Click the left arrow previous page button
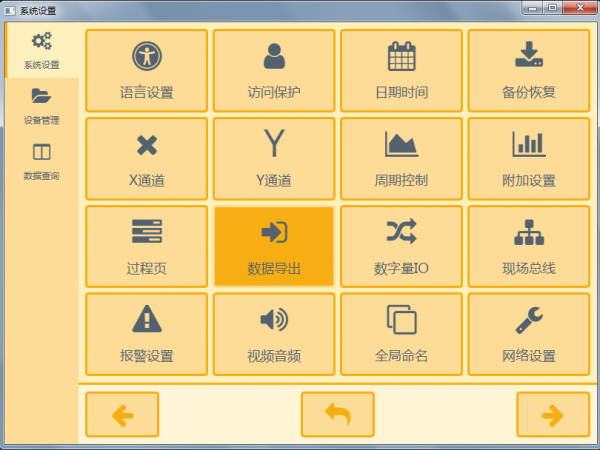 122,414
